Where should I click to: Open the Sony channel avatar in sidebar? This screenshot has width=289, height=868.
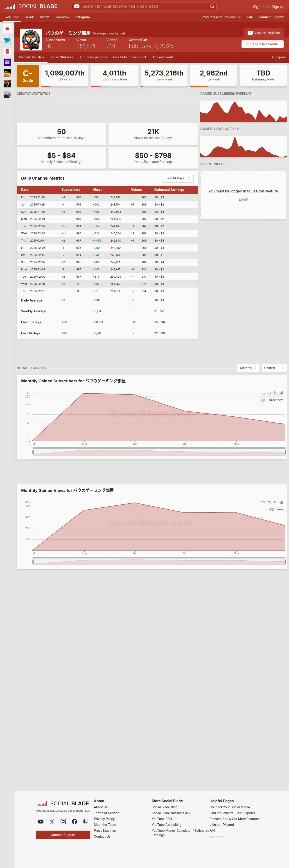[x=7, y=73]
